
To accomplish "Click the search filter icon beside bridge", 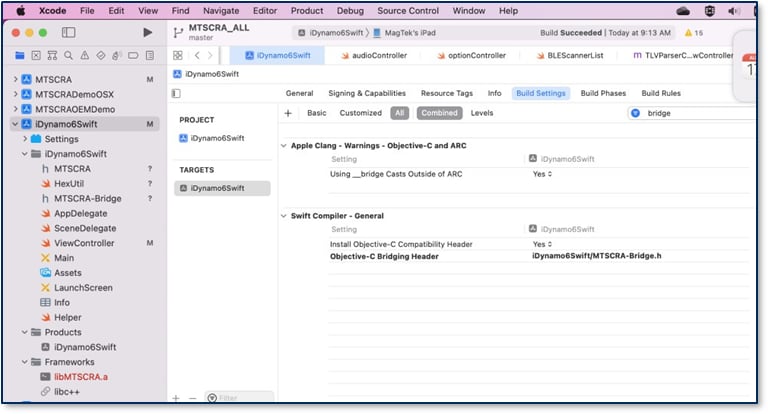I will point(635,113).
